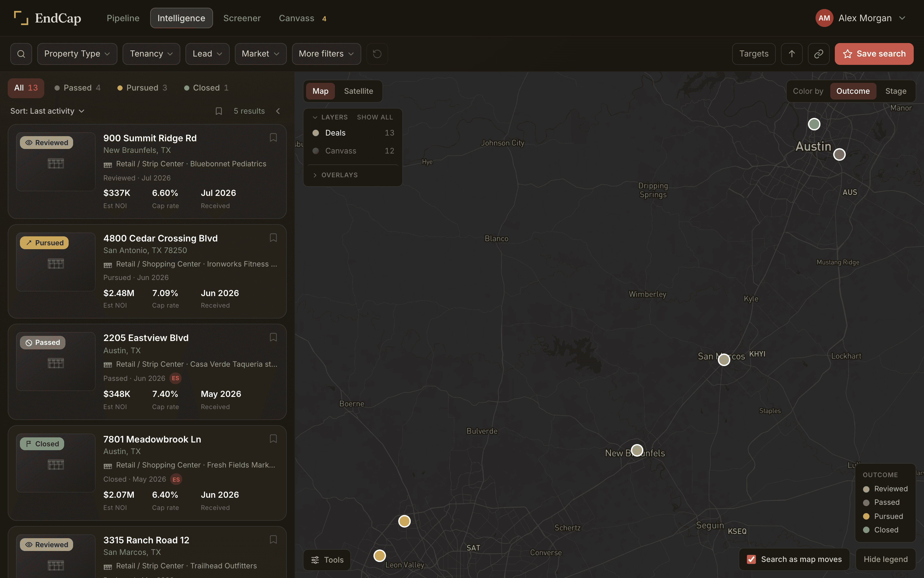This screenshot has height=578, width=924.
Task: Open the Tenancy filter dropdown
Action: click(151, 54)
